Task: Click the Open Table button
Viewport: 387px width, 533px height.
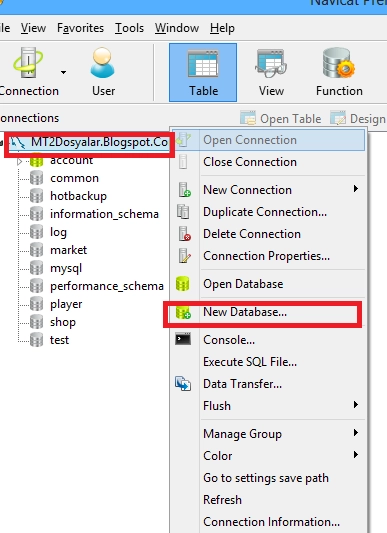Action: [x=281, y=119]
